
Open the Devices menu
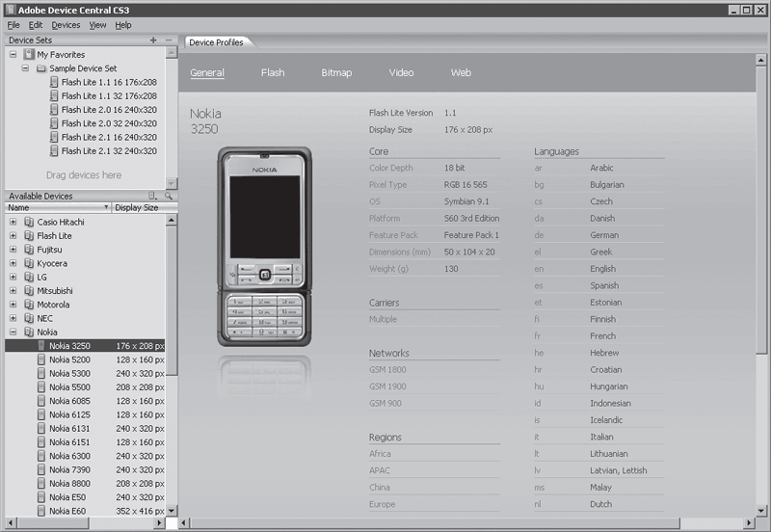pos(66,25)
